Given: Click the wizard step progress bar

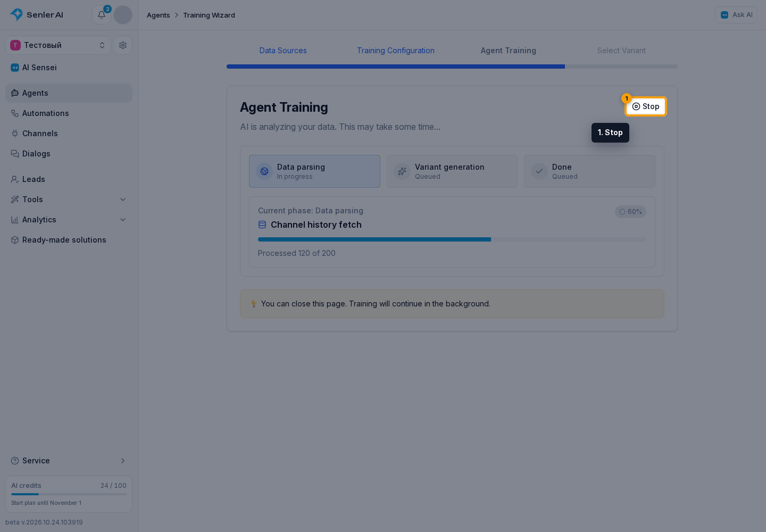Looking at the screenshot, I should pyautogui.click(x=452, y=66).
